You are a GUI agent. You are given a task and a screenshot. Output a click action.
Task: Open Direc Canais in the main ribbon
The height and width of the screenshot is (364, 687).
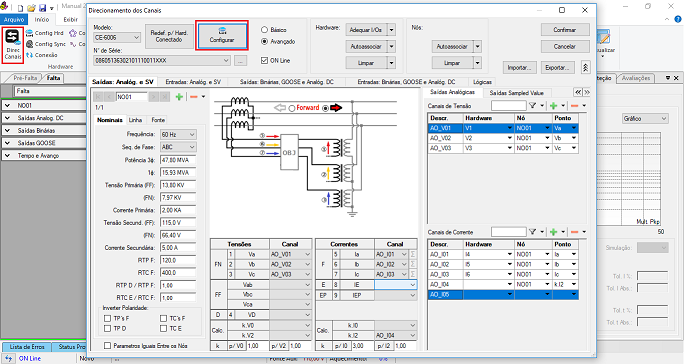click(12, 45)
